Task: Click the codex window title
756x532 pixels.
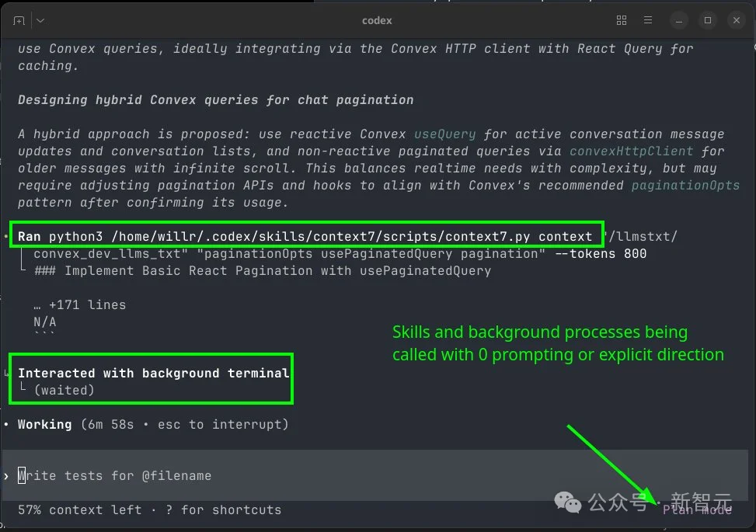Action: tap(378, 21)
